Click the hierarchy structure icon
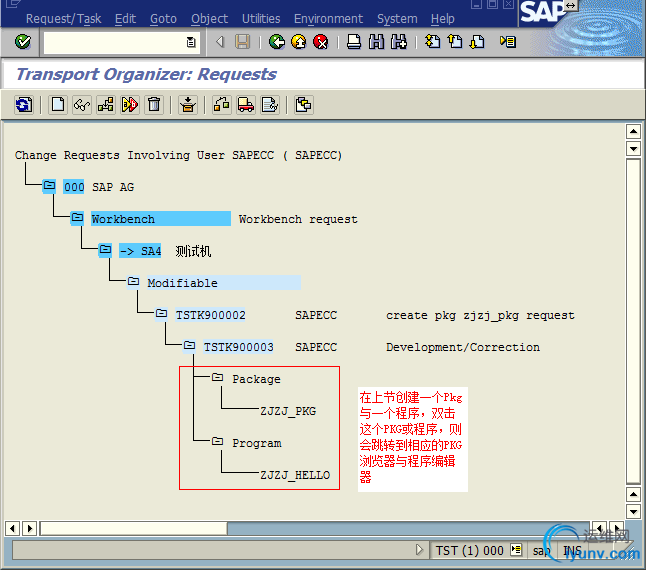This screenshot has height=570, width=646. 106,105
